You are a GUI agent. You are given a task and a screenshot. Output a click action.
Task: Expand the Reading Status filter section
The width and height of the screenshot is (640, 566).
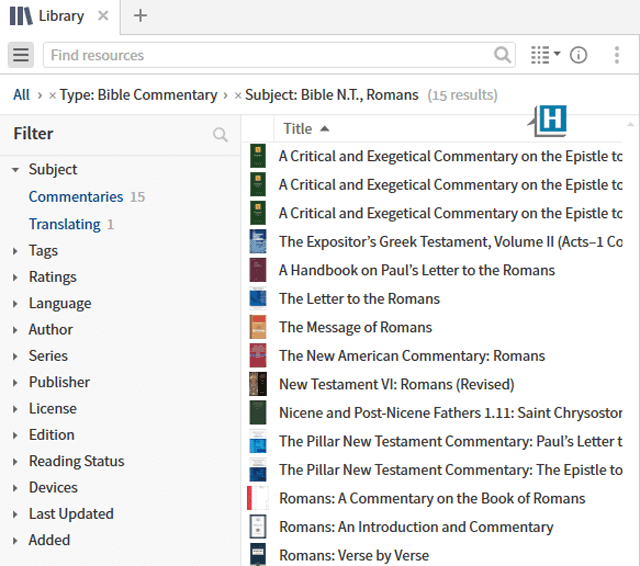[16, 462]
